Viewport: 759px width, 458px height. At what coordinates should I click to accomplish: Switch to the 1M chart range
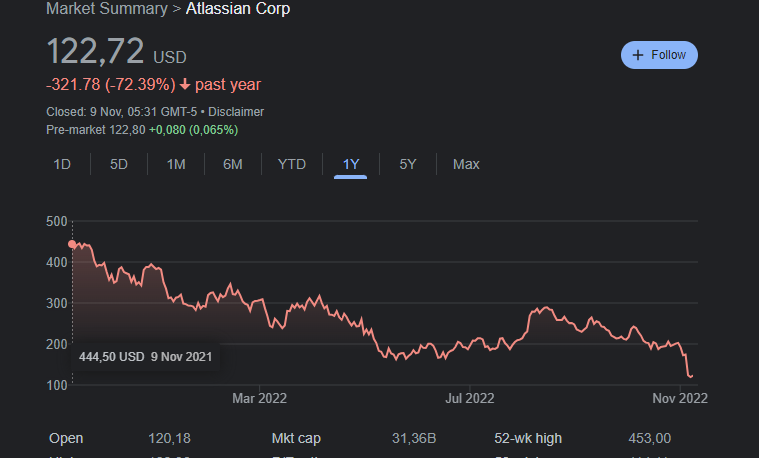click(x=176, y=165)
